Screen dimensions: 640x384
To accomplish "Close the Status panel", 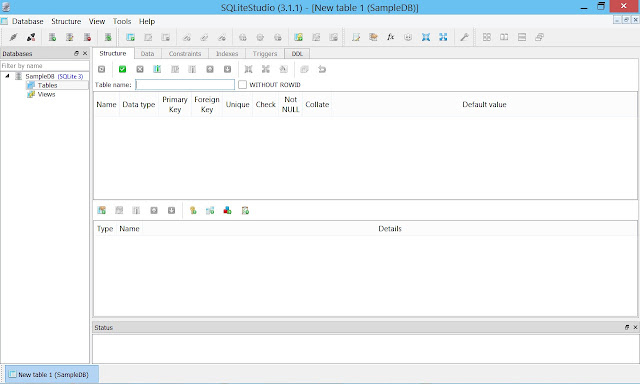I will click(x=635, y=327).
